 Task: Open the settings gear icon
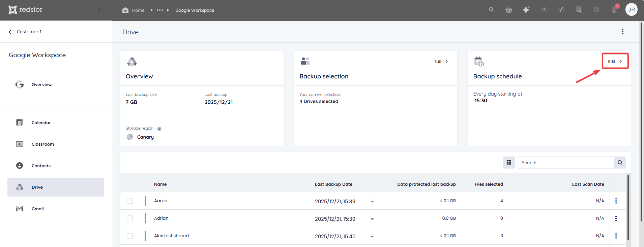tap(596, 10)
